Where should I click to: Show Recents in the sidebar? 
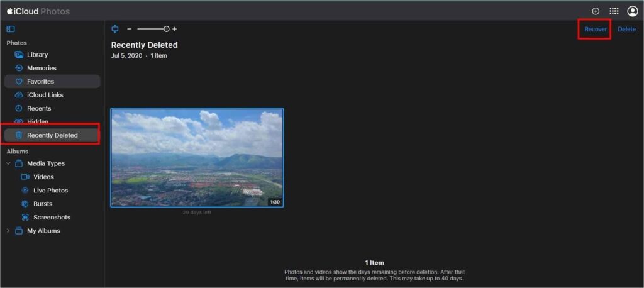point(39,109)
